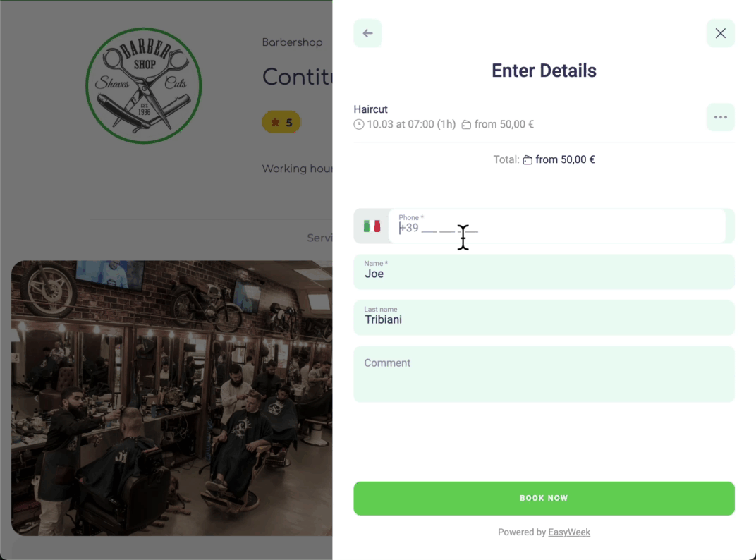Screen dimensions: 756x560
Task: Click the Haircut service title
Action: tap(370, 109)
